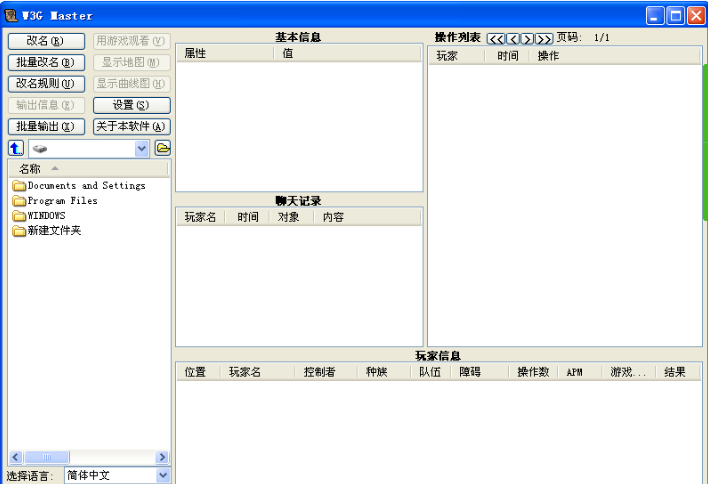Open the 选择语言 language dropdown
Viewport: 708px width, 484px height.
[x=163, y=475]
